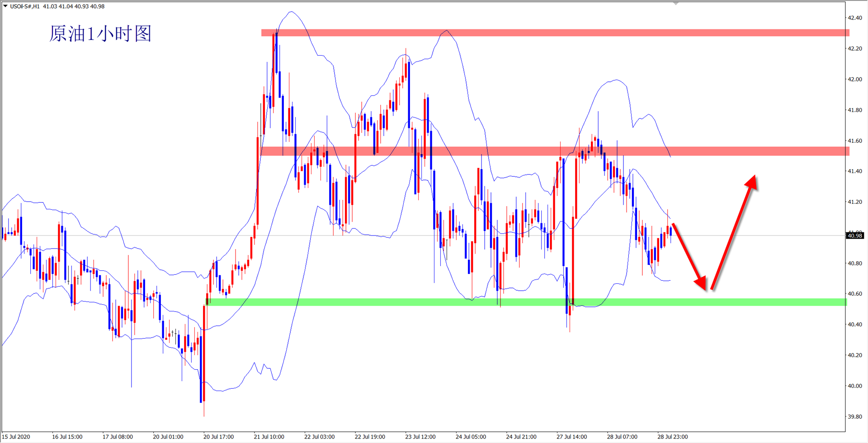Click the 15 Jul 2020 date label
The height and width of the screenshot is (443, 868).
tap(16, 437)
